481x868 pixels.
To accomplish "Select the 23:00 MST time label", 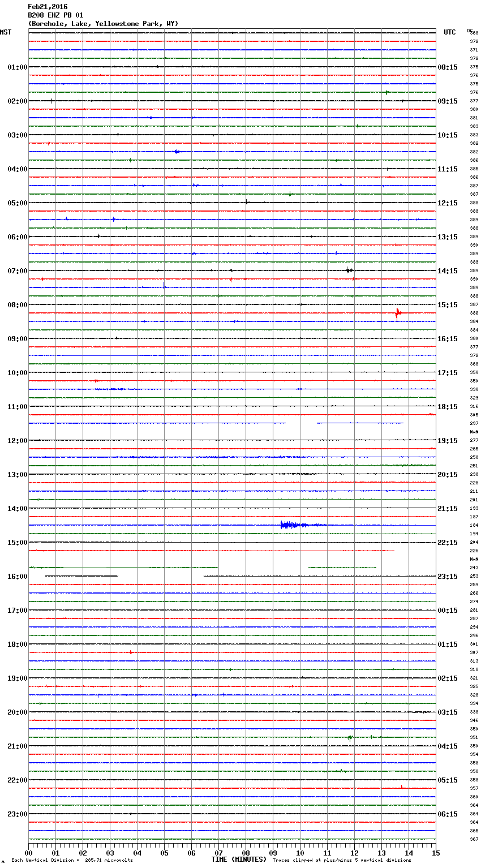I will [x=18, y=814].
